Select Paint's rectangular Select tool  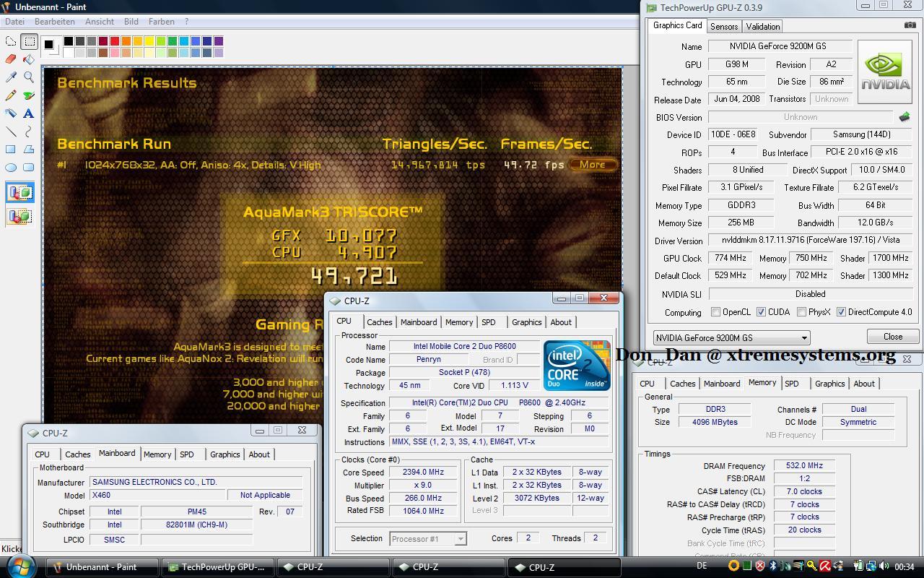coord(29,42)
